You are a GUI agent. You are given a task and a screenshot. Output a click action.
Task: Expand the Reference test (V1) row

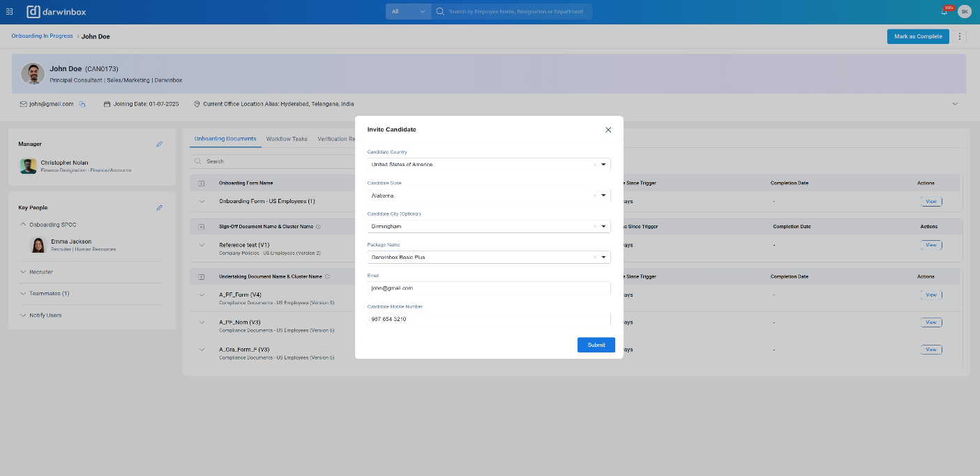pos(202,245)
